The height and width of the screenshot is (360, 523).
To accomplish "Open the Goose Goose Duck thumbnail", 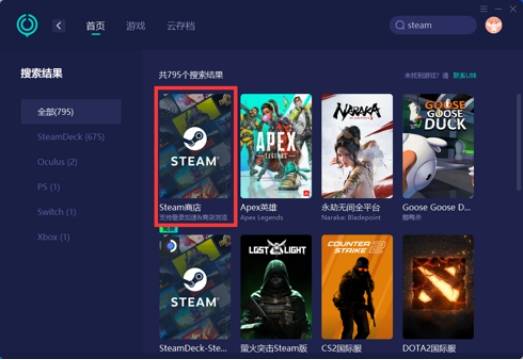I will coord(438,146).
